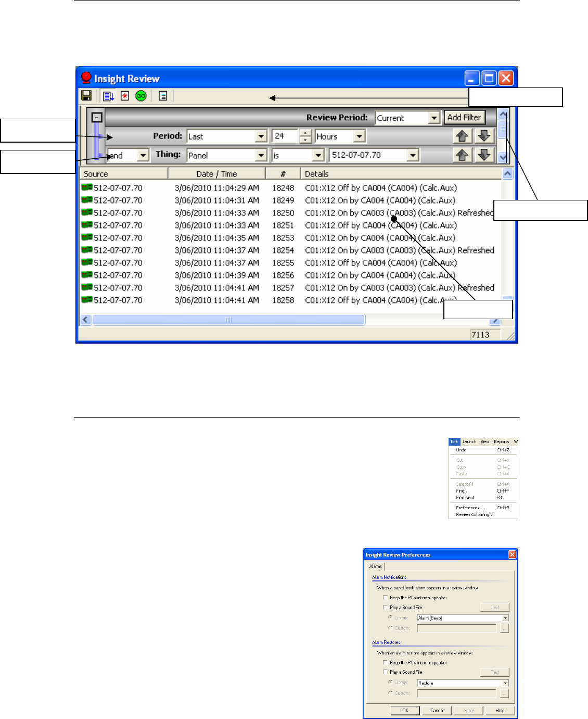Choose Review Colouring... from the Edit menu
Viewport: 588px width, 719px height.
pyautogui.click(x=483, y=514)
